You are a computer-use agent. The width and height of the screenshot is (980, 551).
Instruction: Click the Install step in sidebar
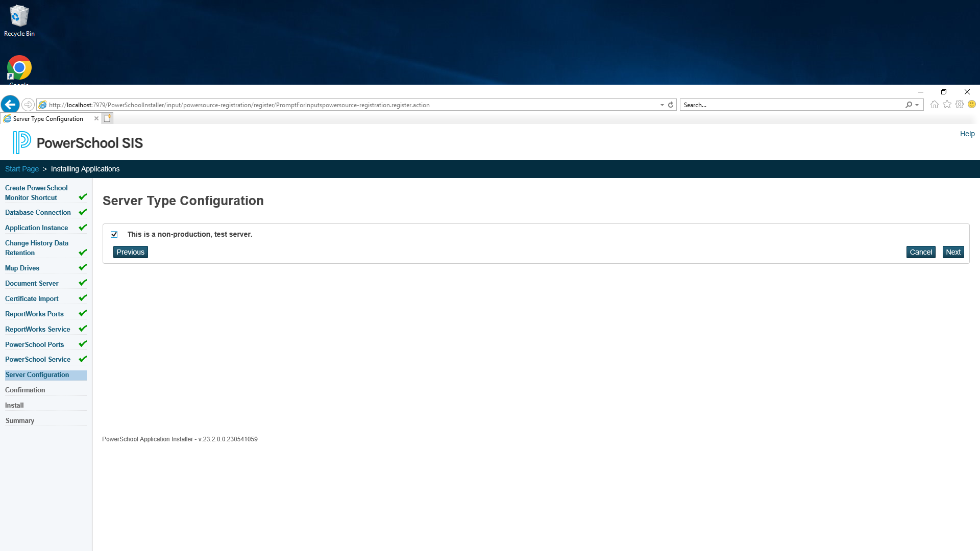14,405
